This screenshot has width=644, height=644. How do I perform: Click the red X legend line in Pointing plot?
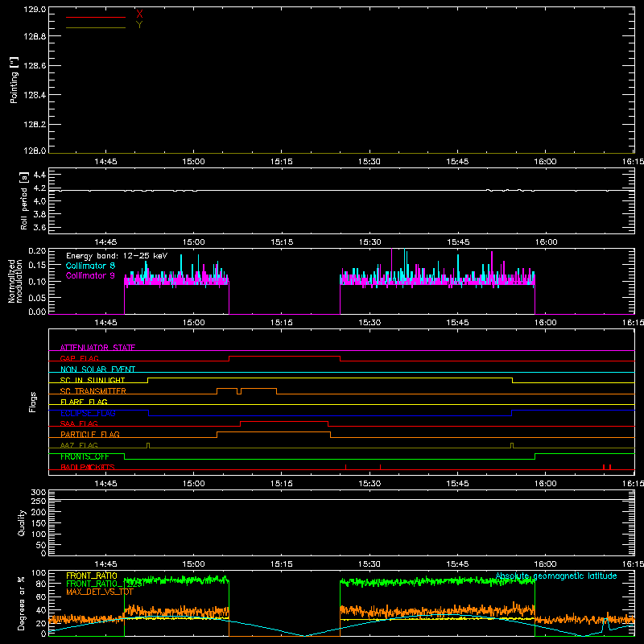[96, 17]
